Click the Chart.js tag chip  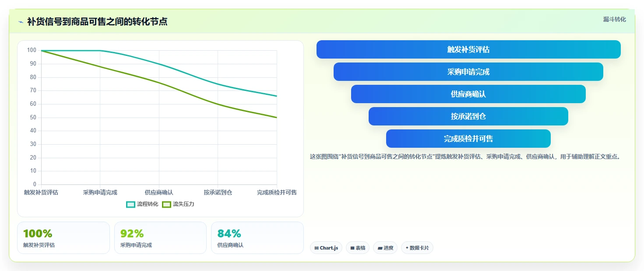(326, 248)
